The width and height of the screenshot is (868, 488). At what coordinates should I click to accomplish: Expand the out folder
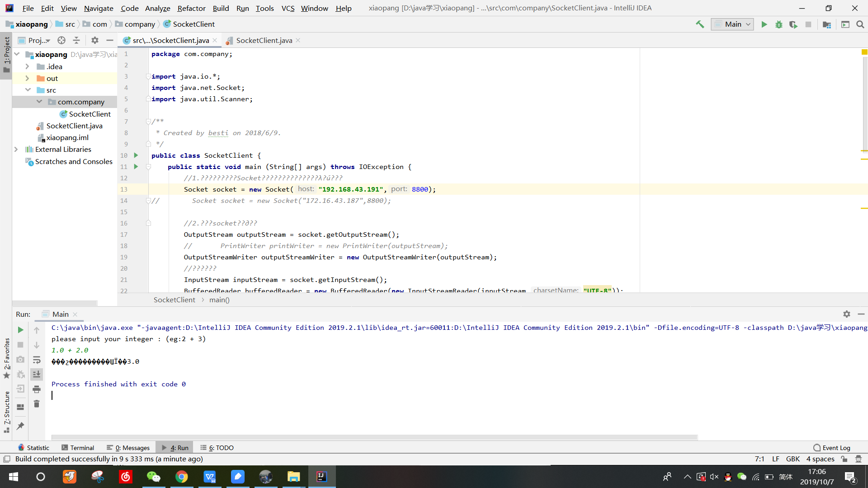pyautogui.click(x=27, y=78)
